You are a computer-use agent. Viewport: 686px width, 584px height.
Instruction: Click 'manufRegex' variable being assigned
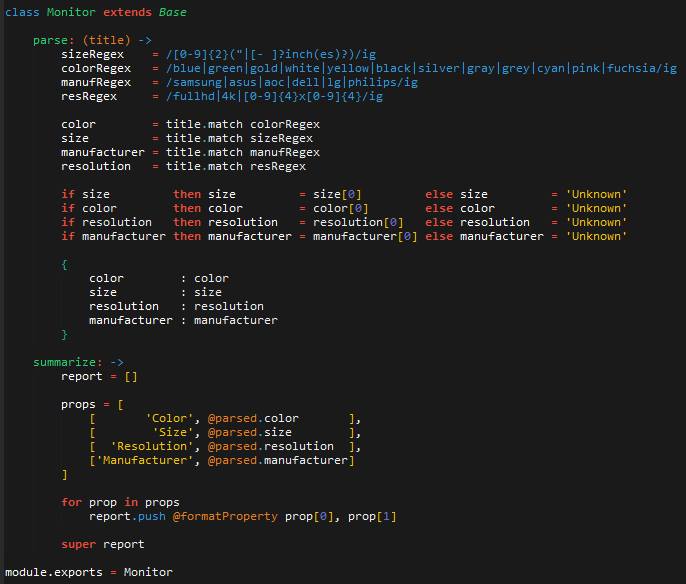96,82
